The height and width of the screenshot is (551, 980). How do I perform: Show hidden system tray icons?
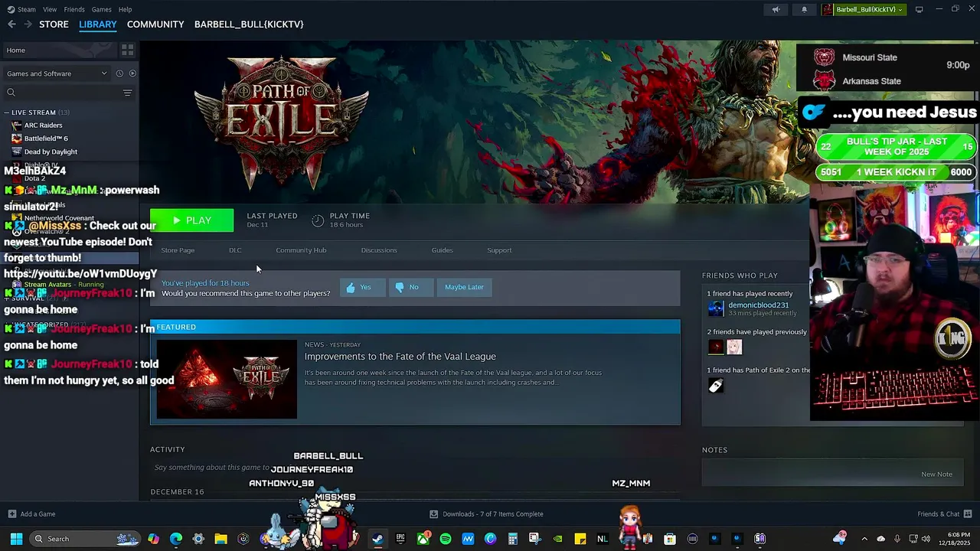pos(864,539)
